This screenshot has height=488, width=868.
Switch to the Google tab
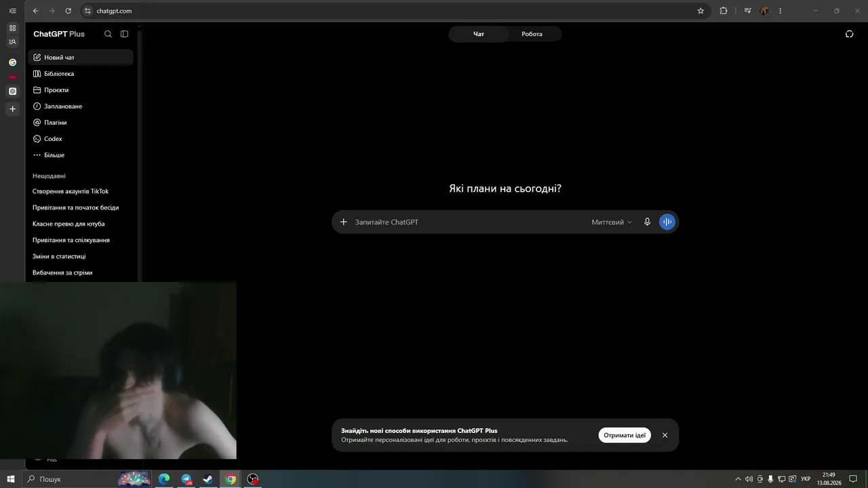12,62
